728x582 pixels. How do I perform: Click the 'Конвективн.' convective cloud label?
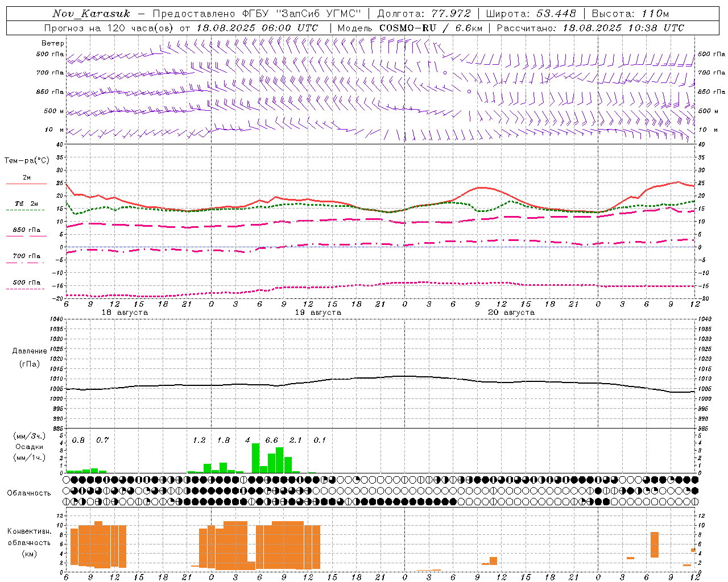pyautogui.click(x=30, y=531)
